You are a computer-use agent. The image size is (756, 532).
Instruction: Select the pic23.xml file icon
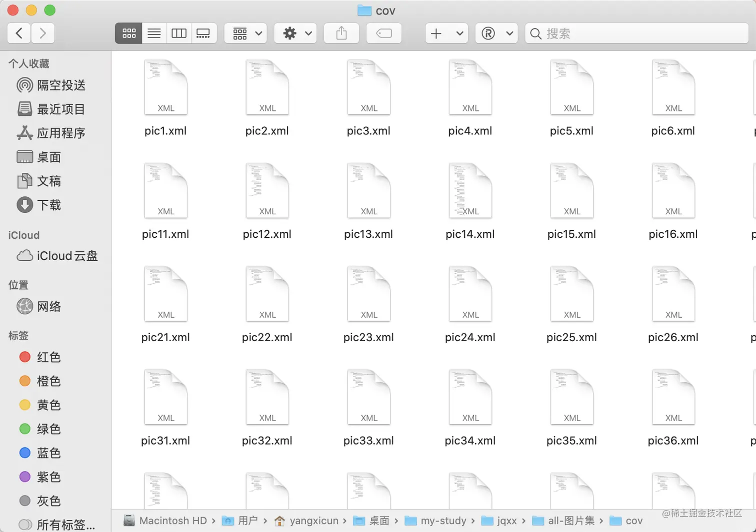coord(369,294)
